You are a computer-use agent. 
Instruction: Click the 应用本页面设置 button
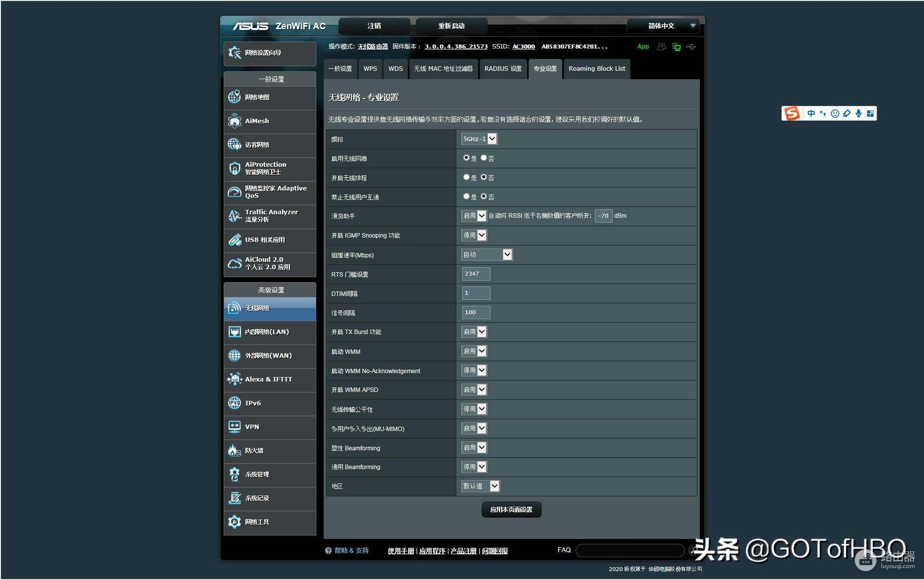pyautogui.click(x=511, y=510)
